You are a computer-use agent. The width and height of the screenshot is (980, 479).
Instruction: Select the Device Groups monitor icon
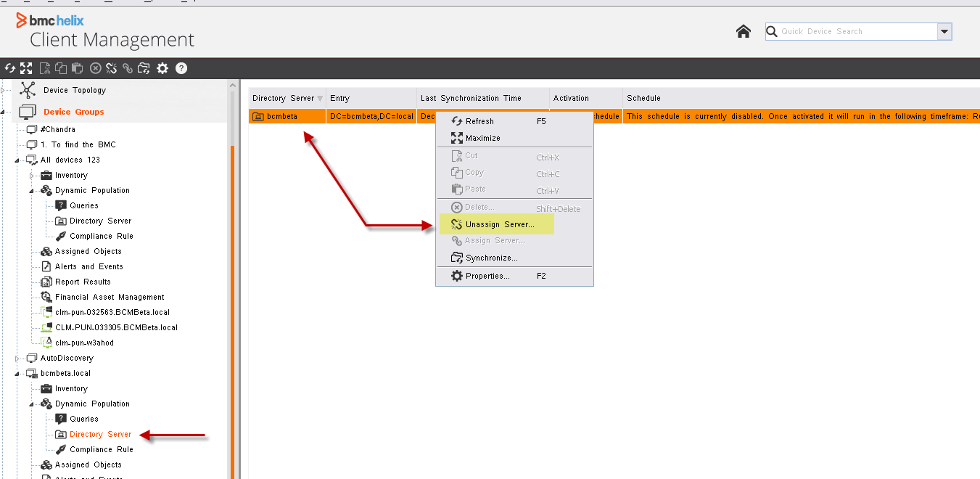28,112
